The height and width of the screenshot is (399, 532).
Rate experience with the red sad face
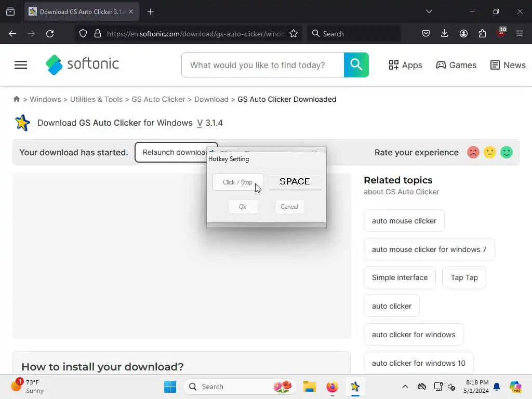point(473,152)
